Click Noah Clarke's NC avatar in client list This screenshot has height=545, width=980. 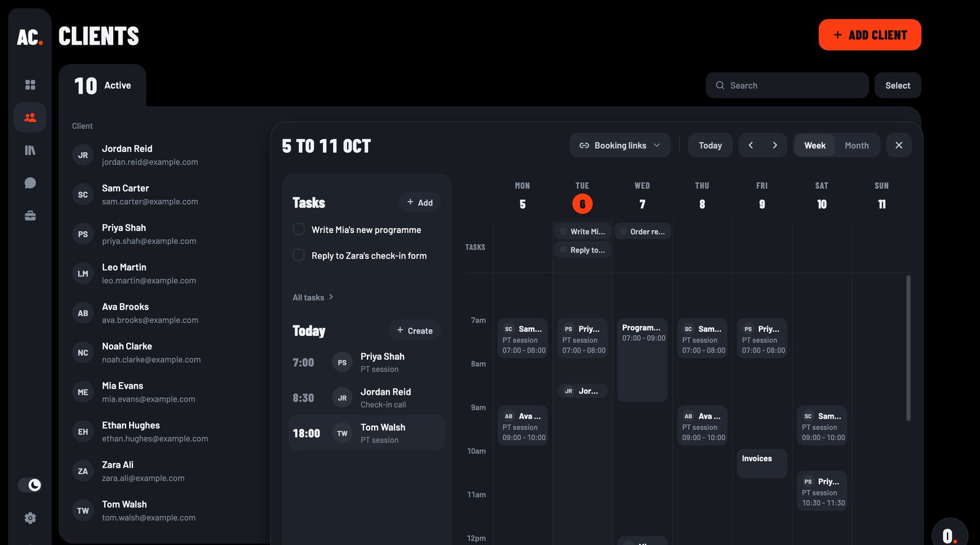(83, 353)
